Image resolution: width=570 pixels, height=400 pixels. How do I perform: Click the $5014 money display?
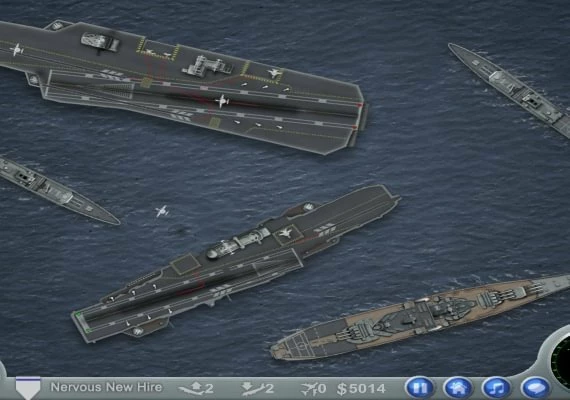(361, 389)
